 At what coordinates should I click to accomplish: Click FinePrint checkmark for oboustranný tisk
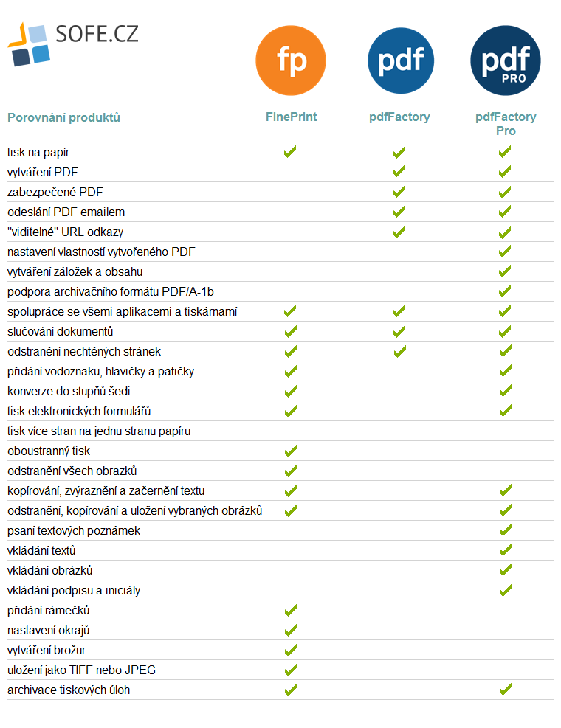[x=291, y=451]
